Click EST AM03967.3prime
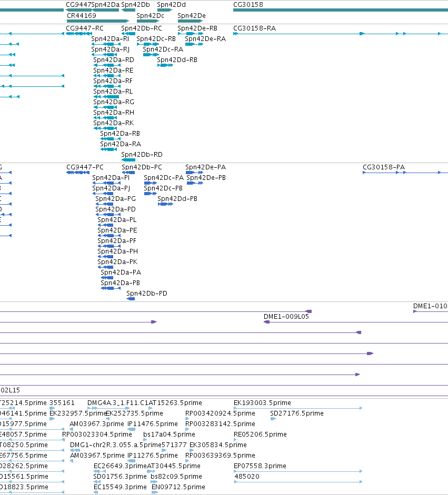 click(x=97, y=423)
